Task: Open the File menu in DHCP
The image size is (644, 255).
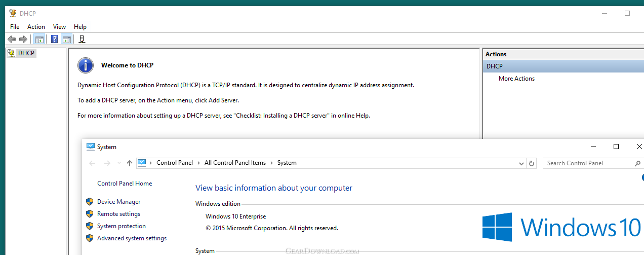Action: click(x=15, y=27)
